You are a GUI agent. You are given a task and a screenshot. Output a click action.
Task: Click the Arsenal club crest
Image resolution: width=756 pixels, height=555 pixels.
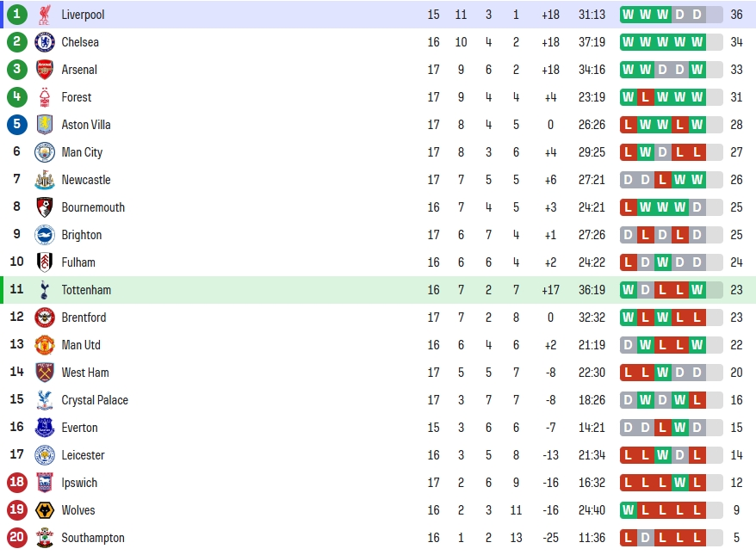(x=45, y=70)
